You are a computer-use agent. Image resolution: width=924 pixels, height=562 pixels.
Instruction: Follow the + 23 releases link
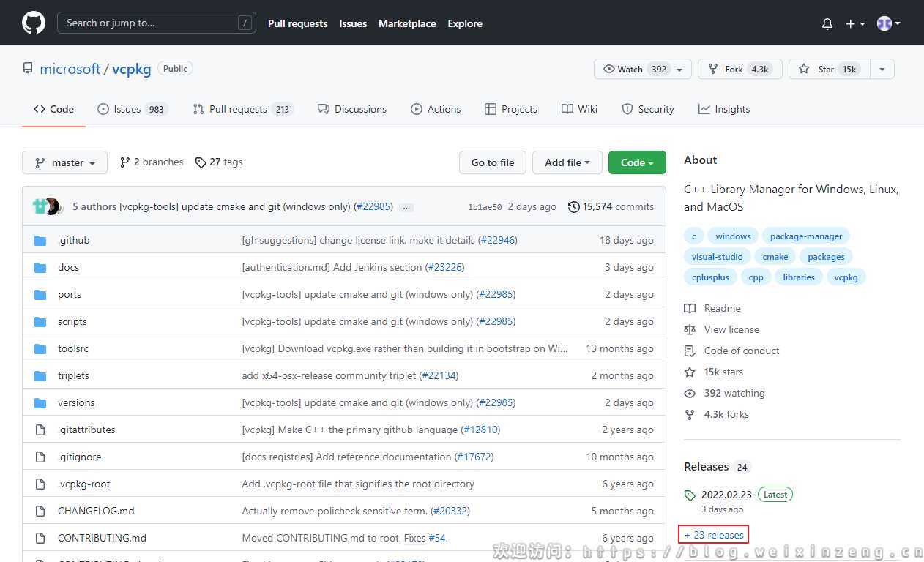click(714, 535)
